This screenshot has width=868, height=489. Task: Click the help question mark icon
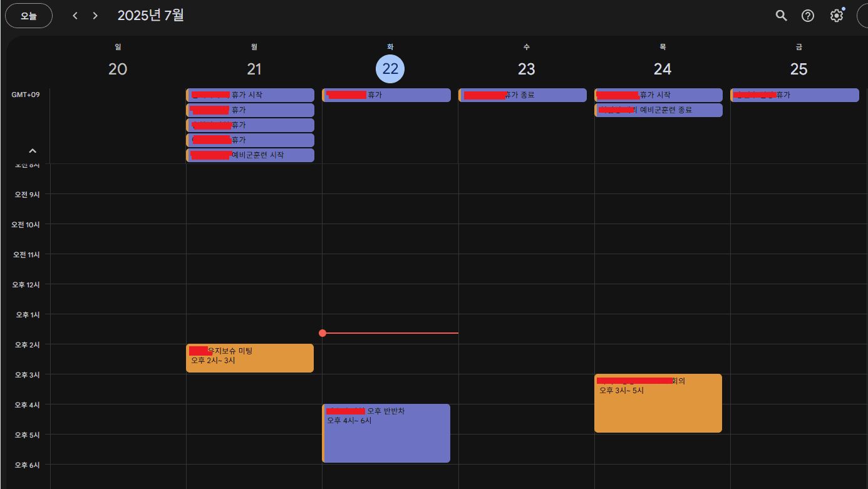click(808, 16)
